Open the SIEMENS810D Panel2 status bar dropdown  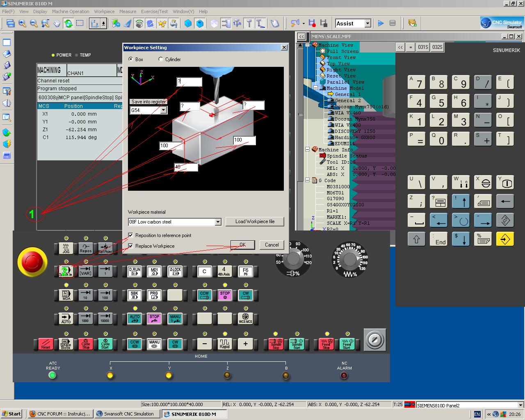click(x=520, y=405)
